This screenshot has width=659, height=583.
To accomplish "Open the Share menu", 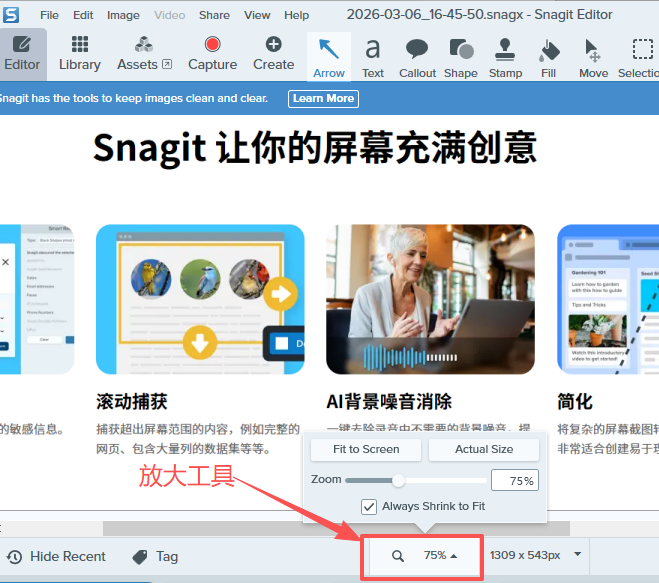I will (214, 15).
